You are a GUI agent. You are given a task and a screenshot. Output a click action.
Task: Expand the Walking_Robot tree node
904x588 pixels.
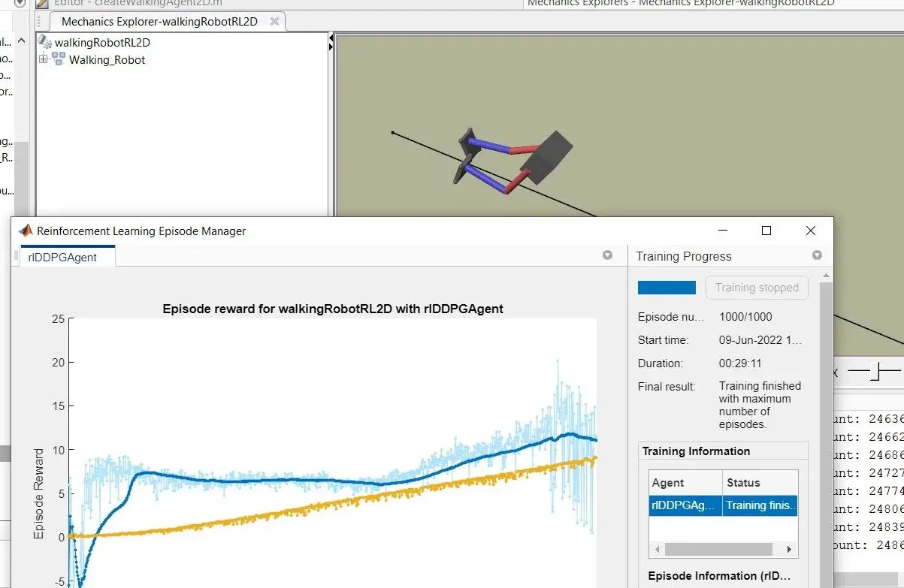(x=43, y=59)
